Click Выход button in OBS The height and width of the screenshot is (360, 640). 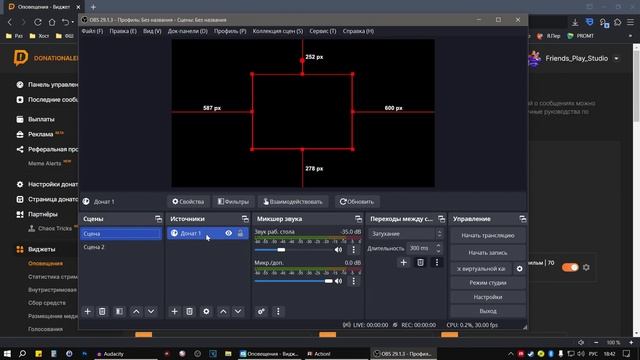point(488,311)
